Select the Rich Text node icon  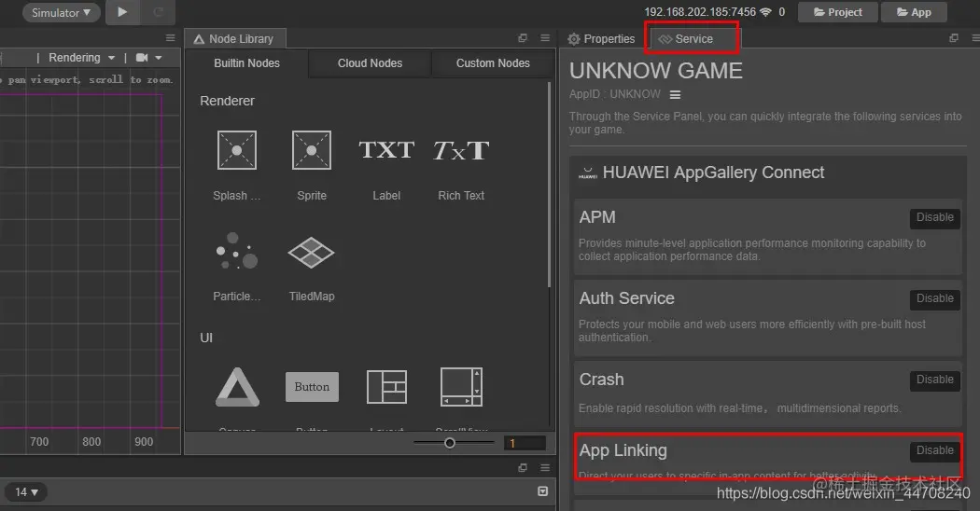pyautogui.click(x=461, y=150)
